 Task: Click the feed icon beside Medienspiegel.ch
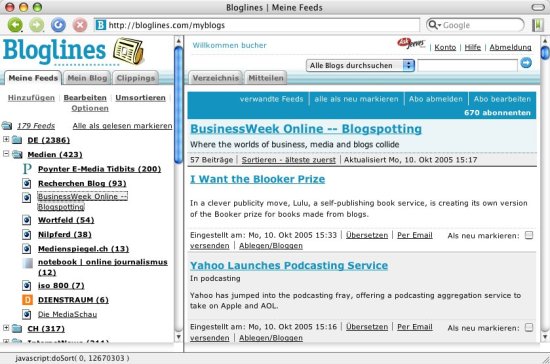pyautogui.click(x=27, y=249)
